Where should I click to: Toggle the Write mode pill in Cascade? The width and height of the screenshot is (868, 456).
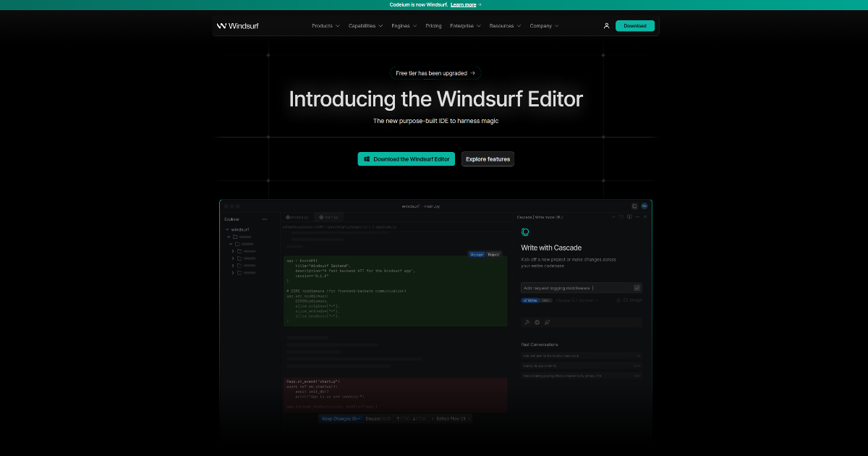pyautogui.click(x=529, y=300)
